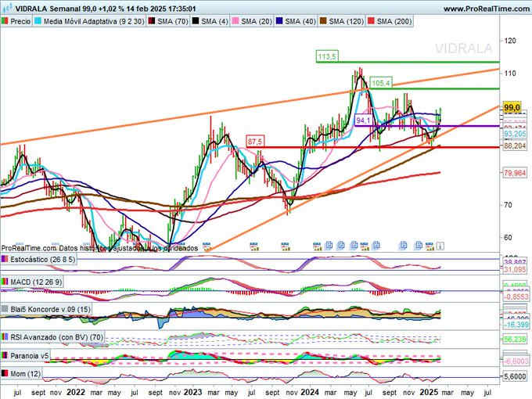532x399 pixels.
Task: Click the Estocástico indicator color icon
Action: [x=5, y=260]
